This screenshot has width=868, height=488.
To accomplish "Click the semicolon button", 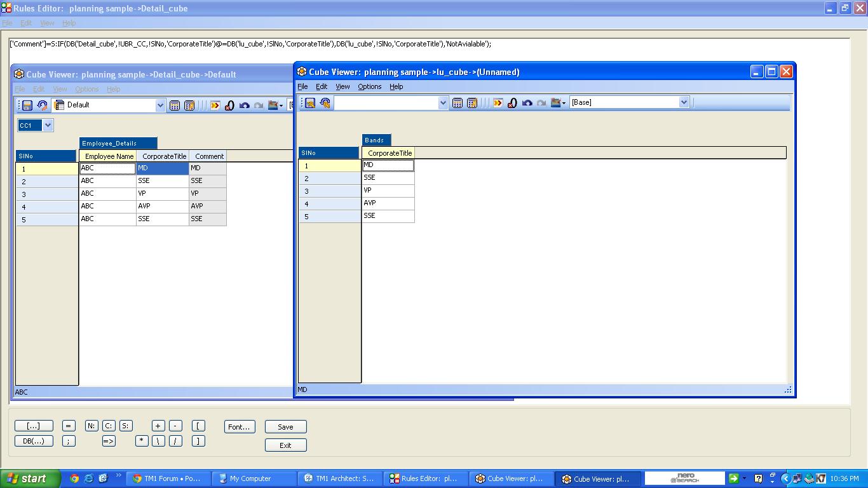I will [69, 440].
